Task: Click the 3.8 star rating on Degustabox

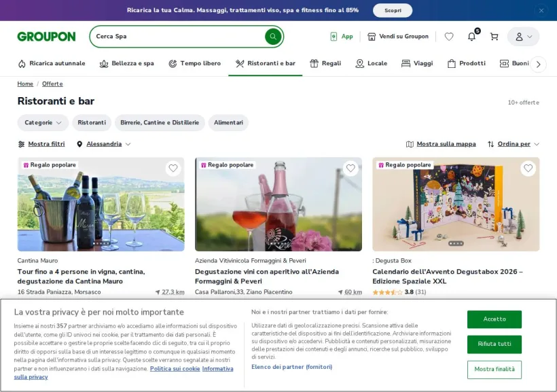Action: (x=399, y=292)
